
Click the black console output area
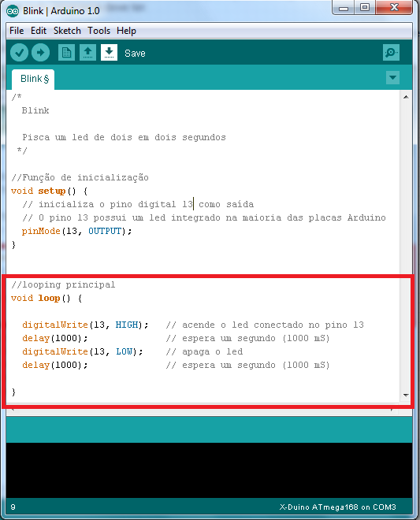(x=210, y=470)
